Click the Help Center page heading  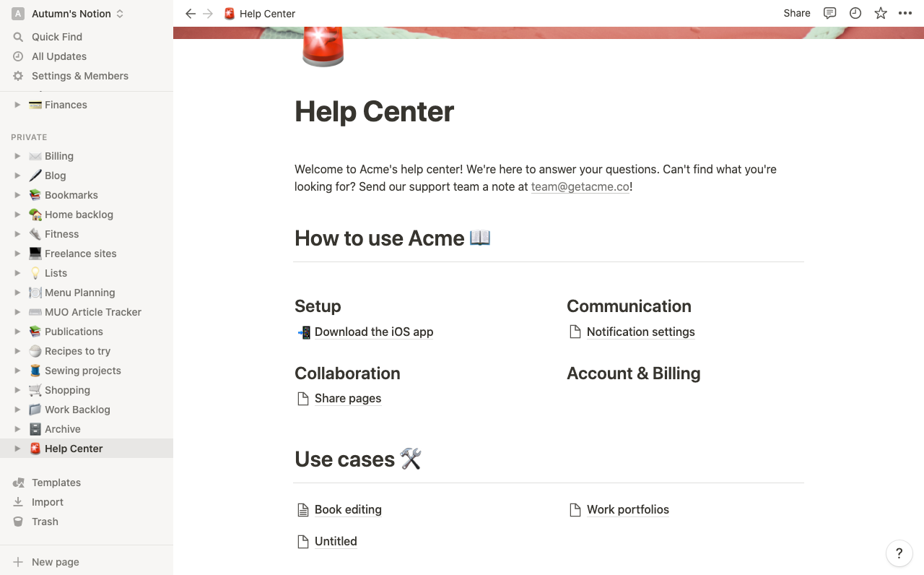[374, 111]
